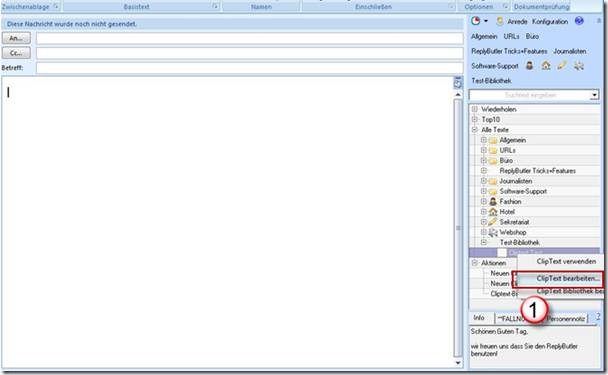608x375 pixels.
Task: Expand the Sekretariat node in the tree
Action: 484,222
